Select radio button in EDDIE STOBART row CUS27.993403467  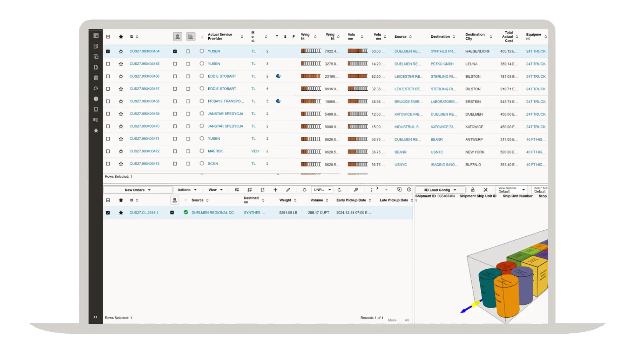pos(202,89)
